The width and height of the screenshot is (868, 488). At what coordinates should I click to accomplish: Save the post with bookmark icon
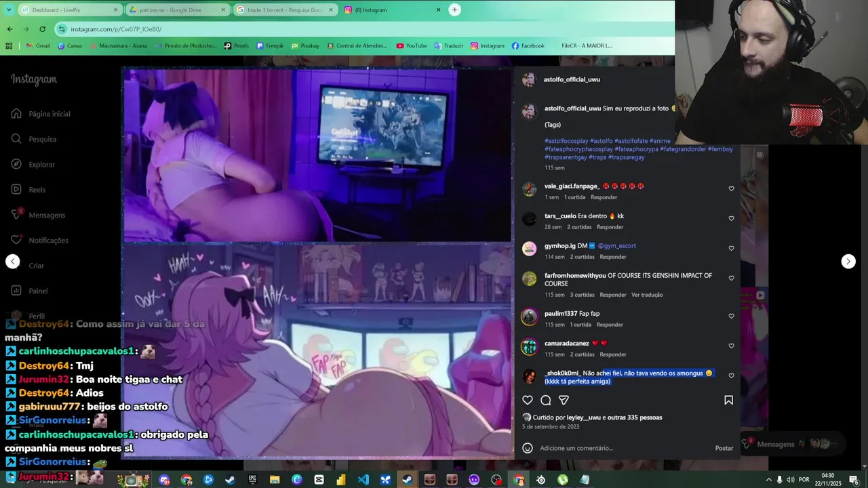pos(728,400)
